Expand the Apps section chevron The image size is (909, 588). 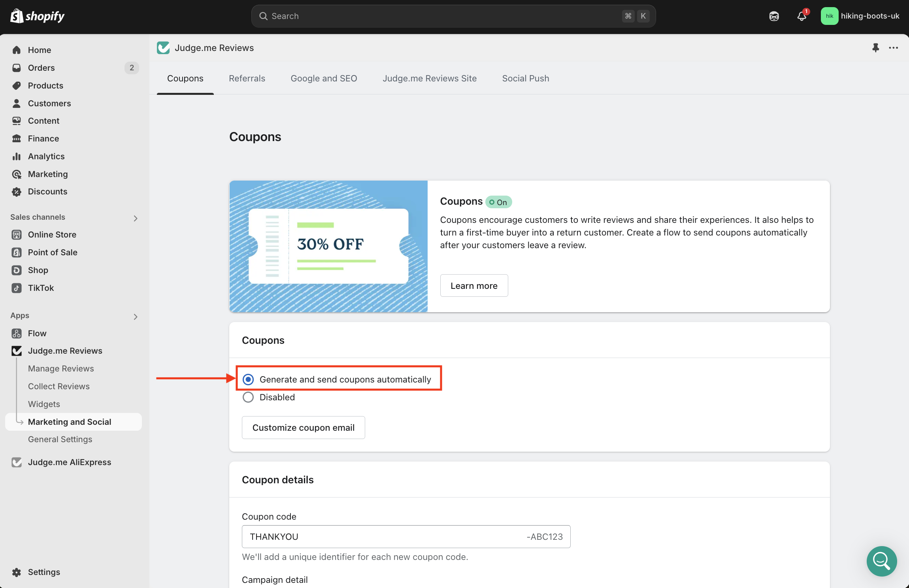pyautogui.click(x=136, y=317)
